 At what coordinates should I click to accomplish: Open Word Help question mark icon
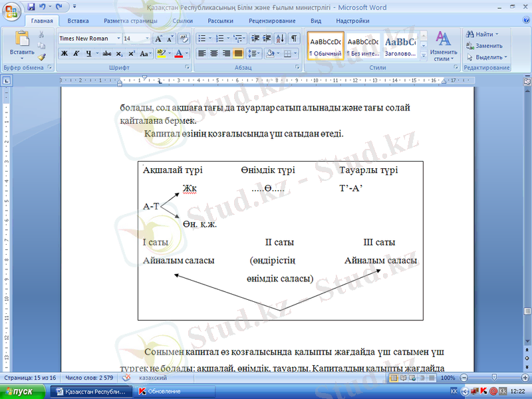click(526, 21)
